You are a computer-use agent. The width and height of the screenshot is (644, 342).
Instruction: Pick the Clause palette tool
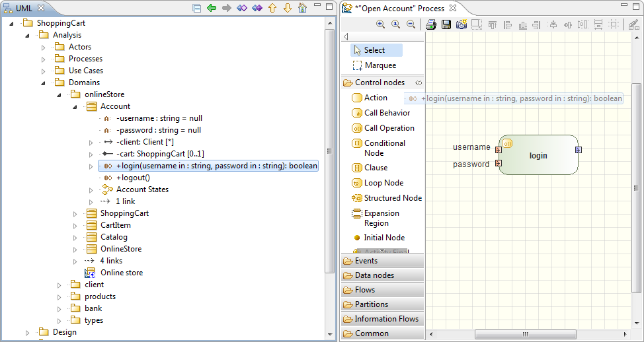(370, 167)
